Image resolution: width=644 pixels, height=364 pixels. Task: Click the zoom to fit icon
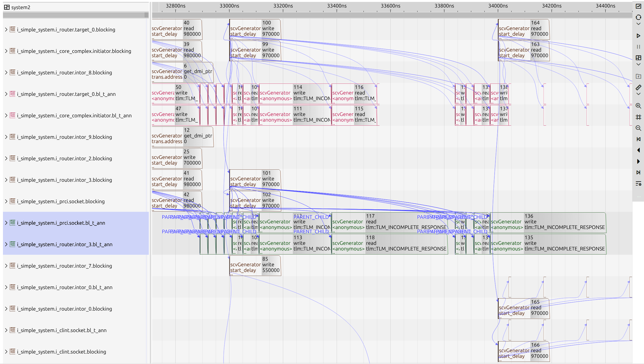[638, 117]
